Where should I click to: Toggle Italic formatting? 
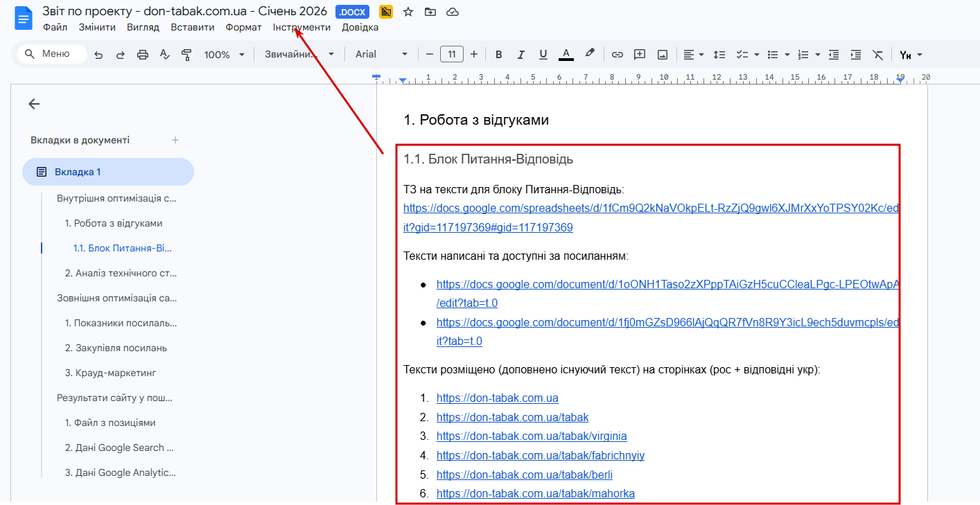pyautogui.click(x=520, y=55)
